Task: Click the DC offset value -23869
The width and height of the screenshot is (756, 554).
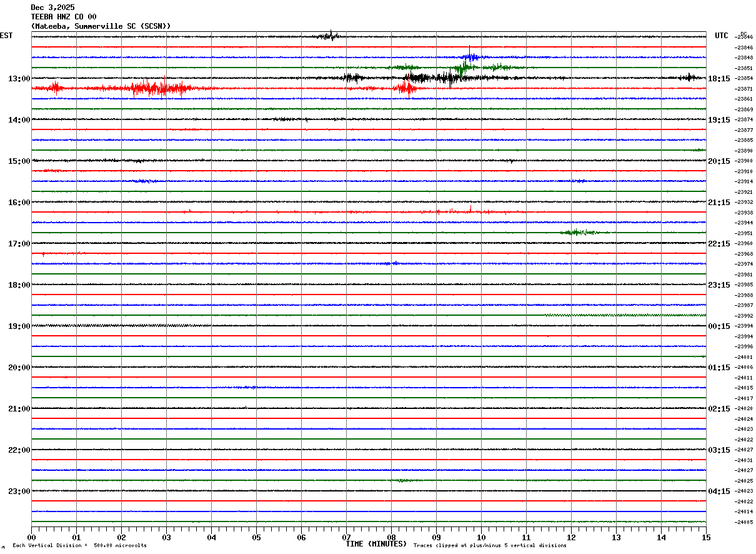Action: 744,109
